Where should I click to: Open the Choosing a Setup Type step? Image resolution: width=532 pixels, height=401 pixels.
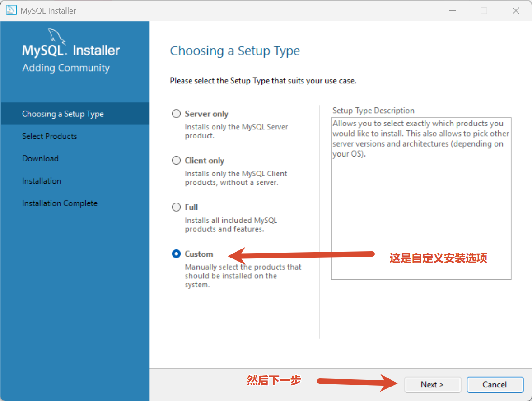click(x=75, y=114)
